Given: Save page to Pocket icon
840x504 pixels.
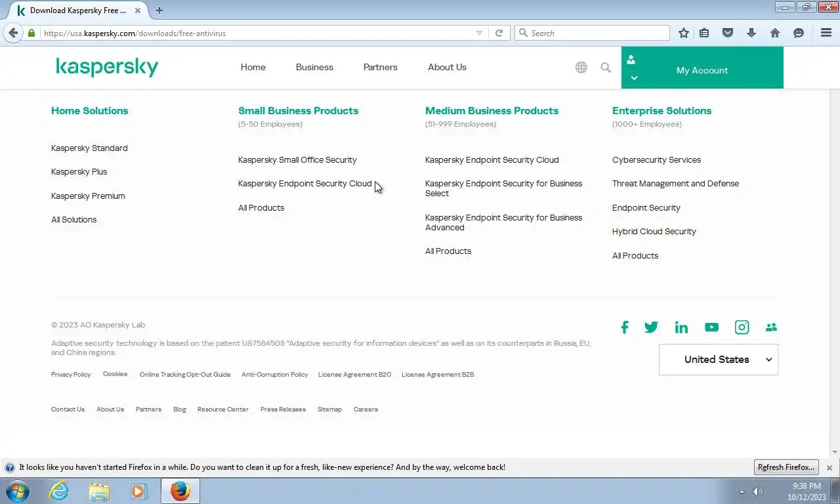Looking at the screenshot, I should (x=728, y=33).
